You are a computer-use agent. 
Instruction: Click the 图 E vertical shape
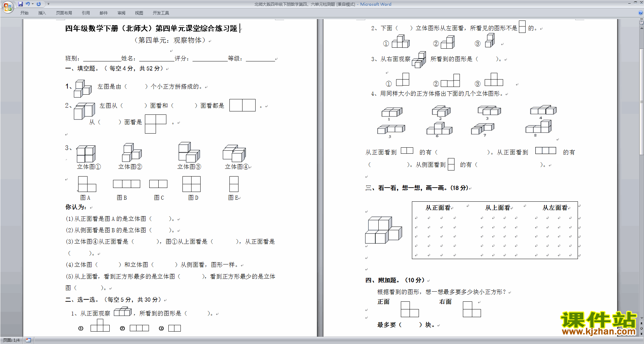[234, 184]
